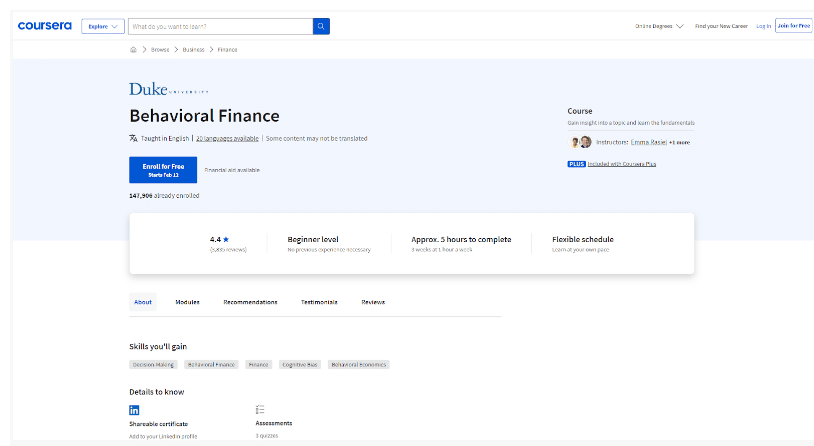814x446 pixels.
Task: Click the Finance skill tag
Action: pos(259,364)
